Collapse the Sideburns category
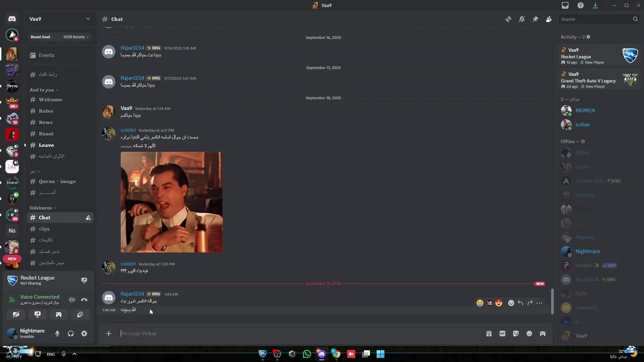This screenshot has width=644, height=362. (43, 208)
